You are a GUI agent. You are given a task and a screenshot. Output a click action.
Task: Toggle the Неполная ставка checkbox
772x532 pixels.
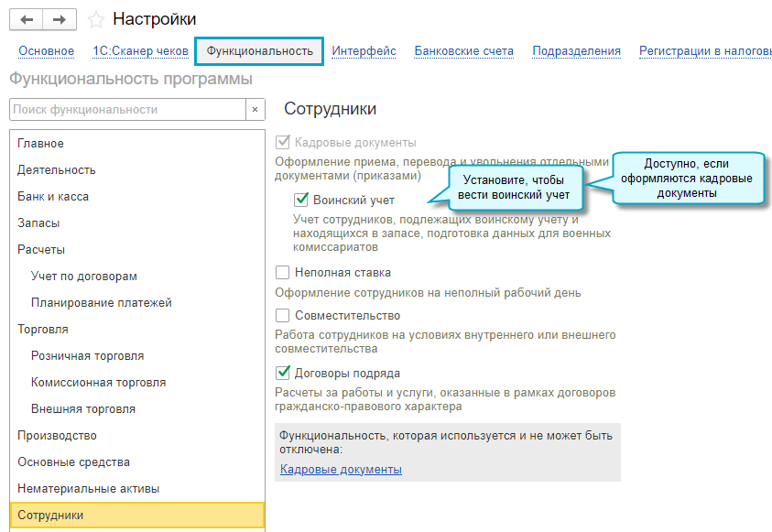pyautogui.click(x=283, y=272)
